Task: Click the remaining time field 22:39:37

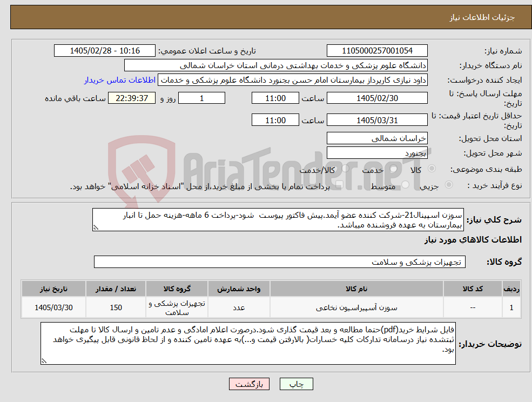Action: 132,98
